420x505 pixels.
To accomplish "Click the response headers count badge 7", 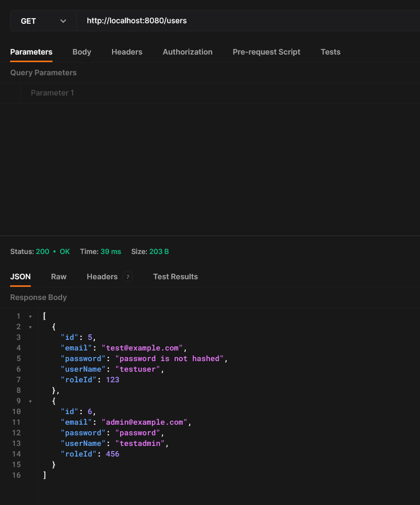I will (128, 277).
